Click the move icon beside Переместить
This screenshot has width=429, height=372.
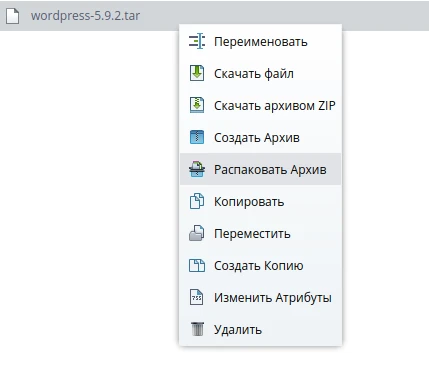coord(197,233)
